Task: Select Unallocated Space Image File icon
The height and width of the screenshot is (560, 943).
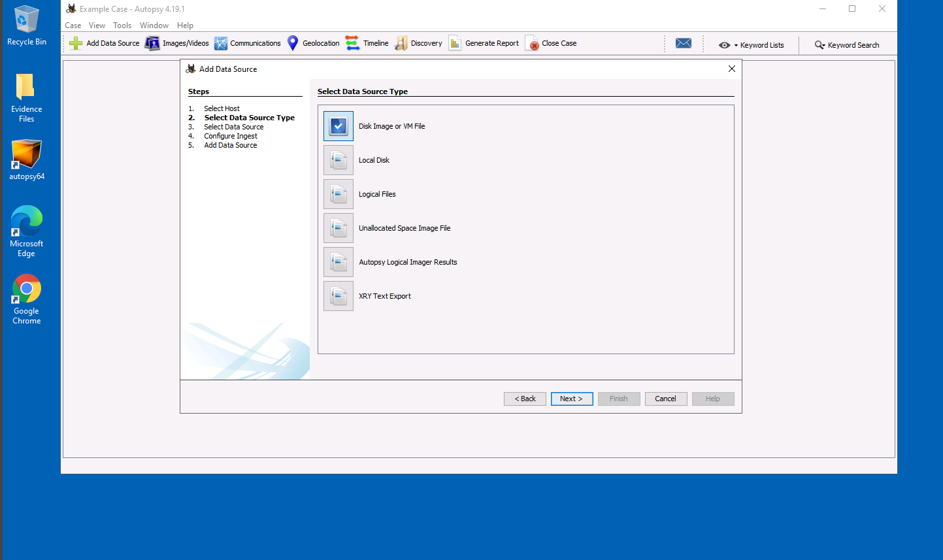Action: [339, 228]
